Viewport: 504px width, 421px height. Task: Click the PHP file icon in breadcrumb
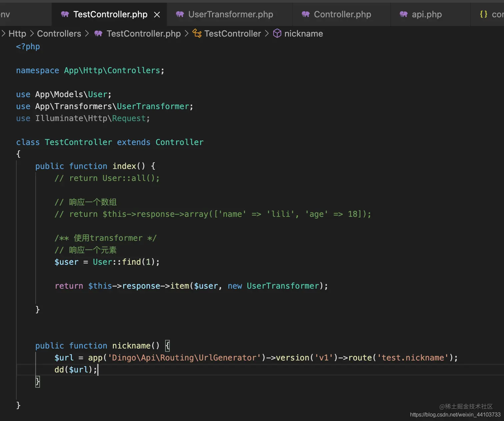coord(98,34)
